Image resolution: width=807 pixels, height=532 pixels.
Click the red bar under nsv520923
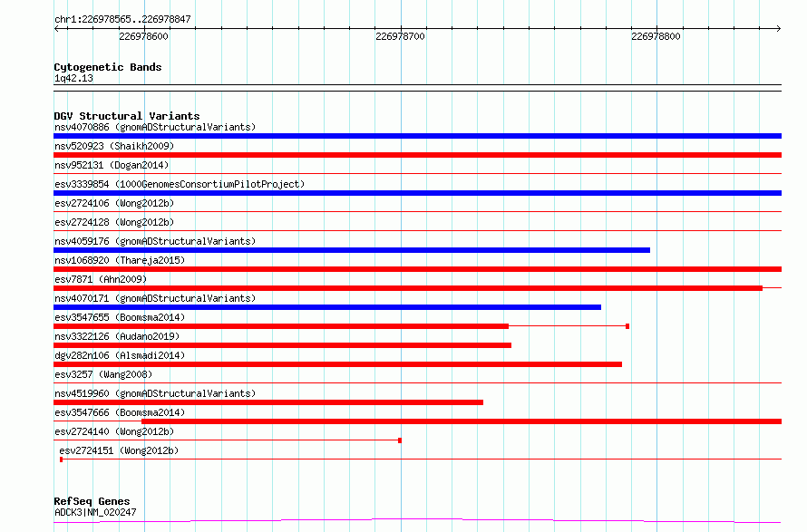[417, 155]
